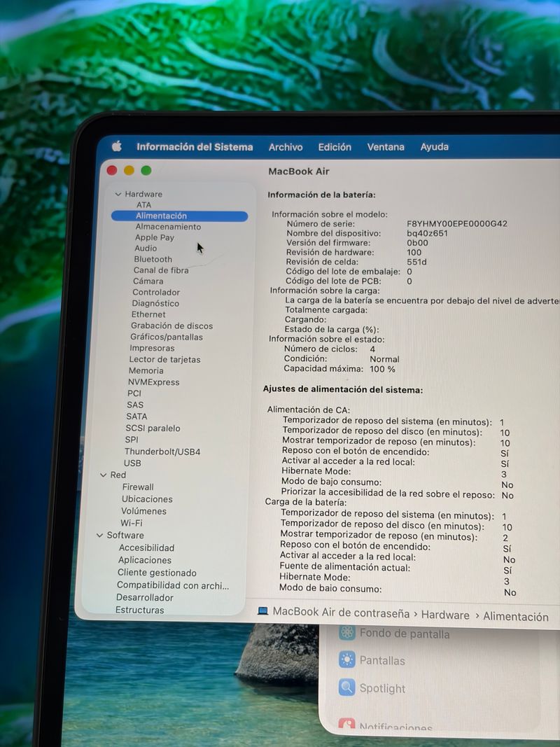The height and width of the screenshot is (747, 560).
Task: Open the Ventana menu
Action: [386, 147]
